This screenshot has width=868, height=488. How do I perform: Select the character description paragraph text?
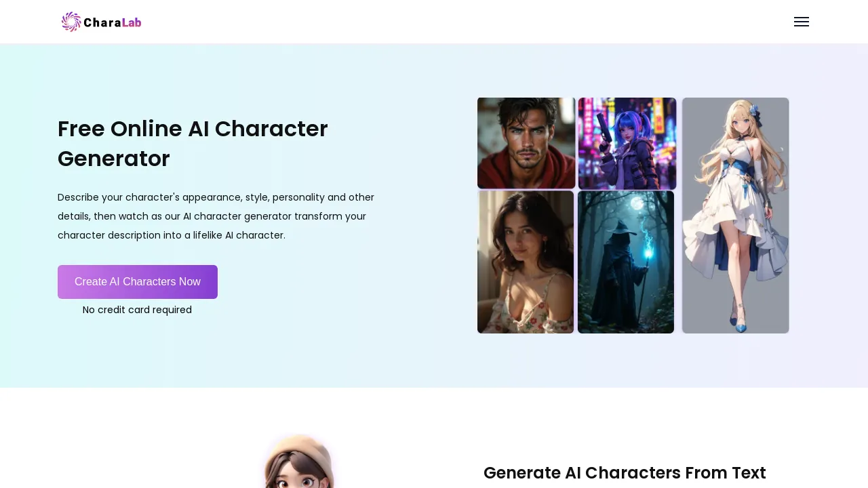pyautogui.click(x=216, y=216)
